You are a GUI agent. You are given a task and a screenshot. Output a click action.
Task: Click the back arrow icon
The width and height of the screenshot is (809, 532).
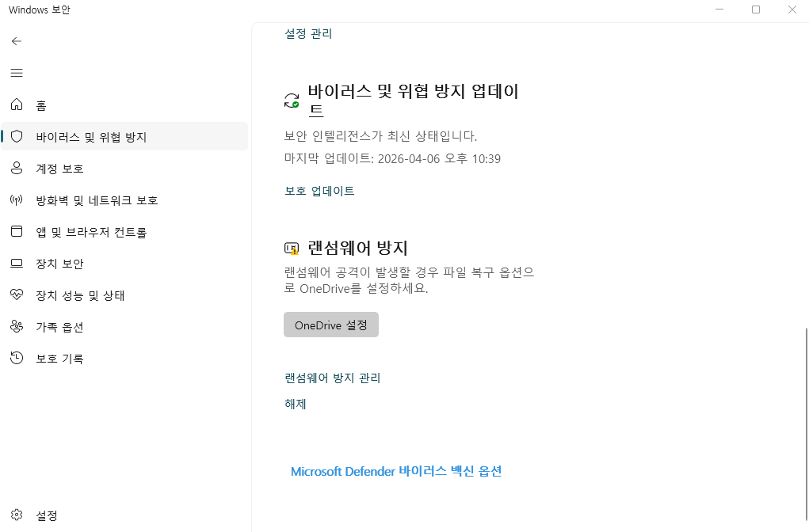[17, 41]
